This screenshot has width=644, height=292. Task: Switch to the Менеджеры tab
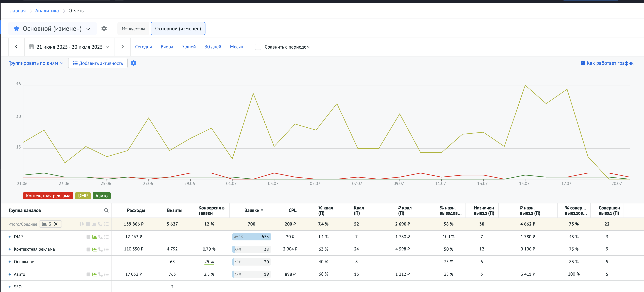pos(133,28)
